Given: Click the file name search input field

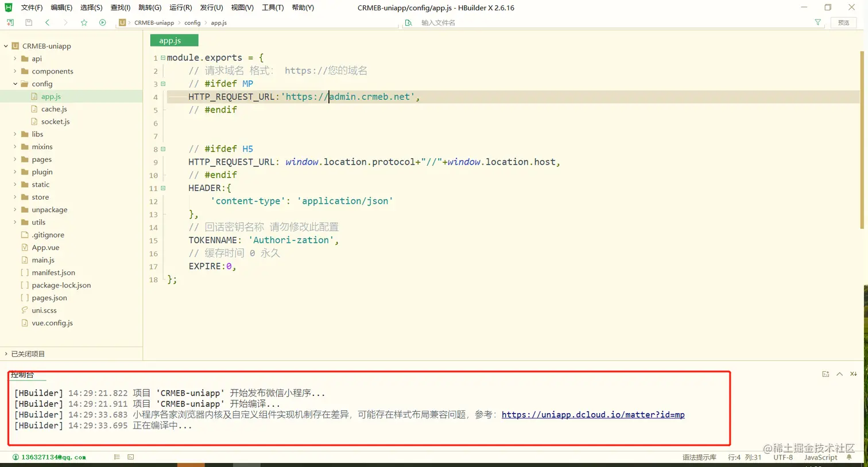Looking at the screenshot, I should (614, 22).
